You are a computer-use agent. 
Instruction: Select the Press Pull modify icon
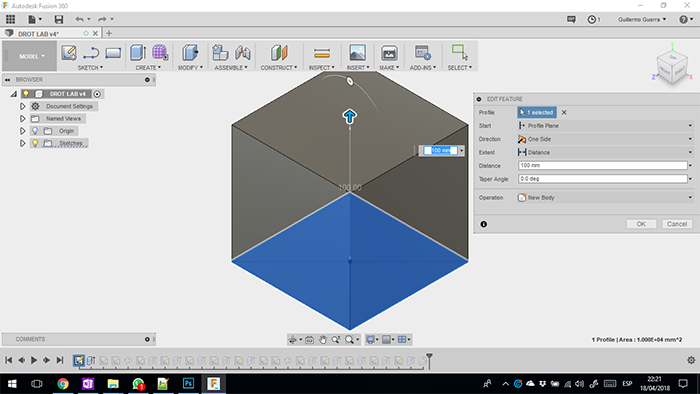[x=190, y=53]
